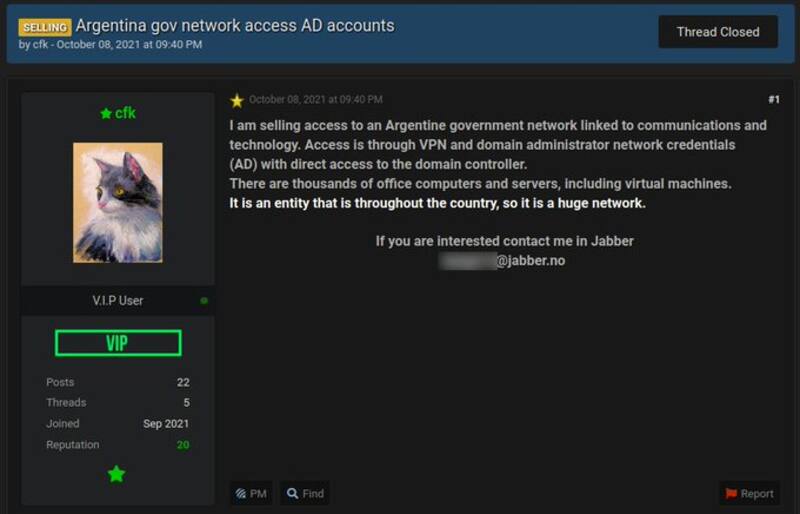
Task: Click the yellow star post icon
Action: click(237, 100)
